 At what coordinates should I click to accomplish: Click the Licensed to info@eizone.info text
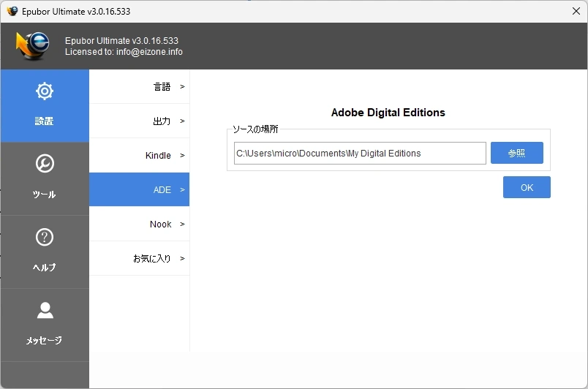[124, 52]
